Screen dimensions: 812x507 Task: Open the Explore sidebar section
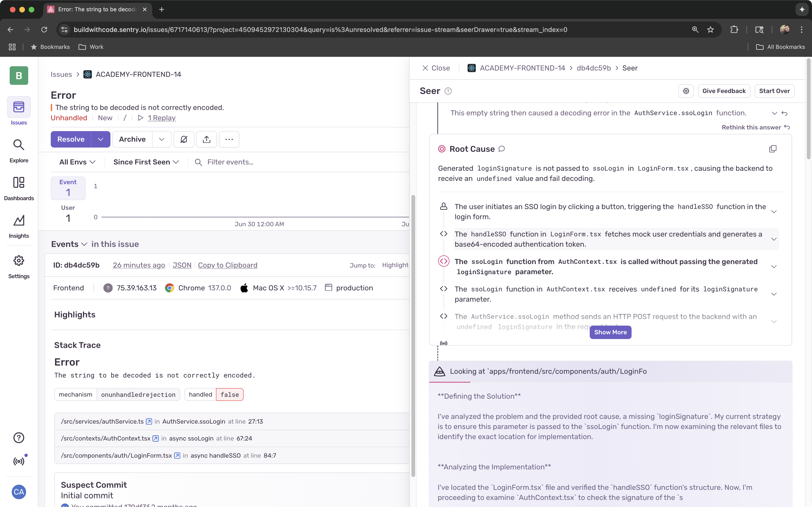(19, 151)
